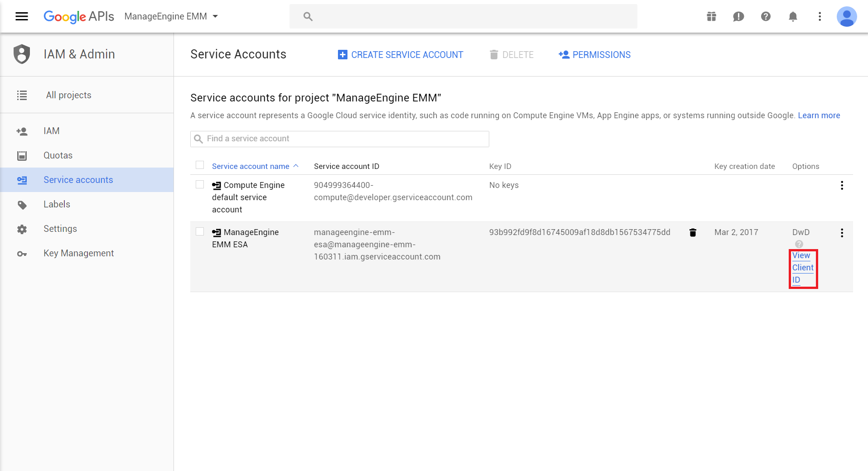Click the DwD label
This screenshot has height=471, width=868.
801,232
